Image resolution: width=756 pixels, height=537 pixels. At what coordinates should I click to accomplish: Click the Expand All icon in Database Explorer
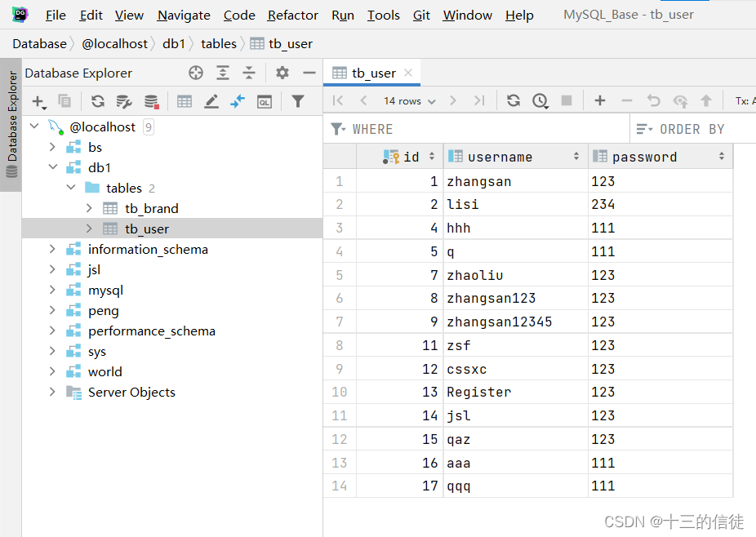click(222, 73)
